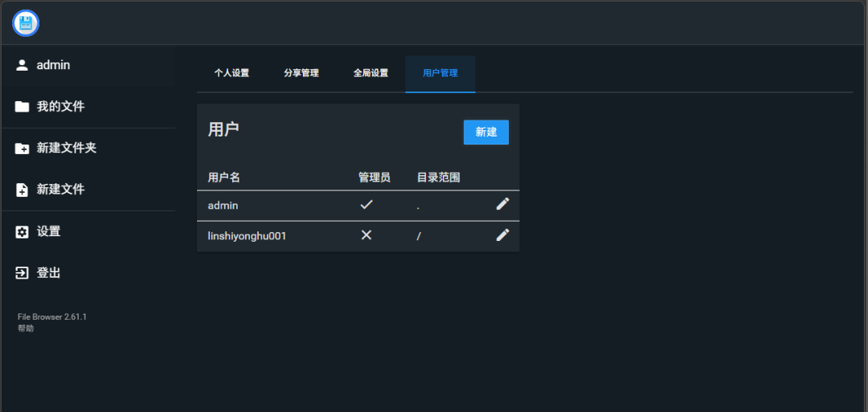Click the admin username in the table
Image resolution: width=868 pixels, height=412 pixels.
[223, 205]
